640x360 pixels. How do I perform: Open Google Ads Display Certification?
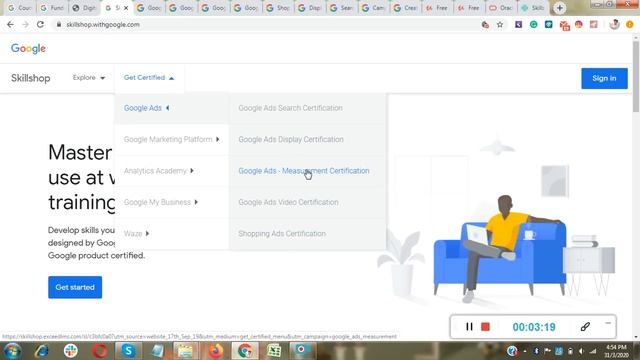(291, 140)
